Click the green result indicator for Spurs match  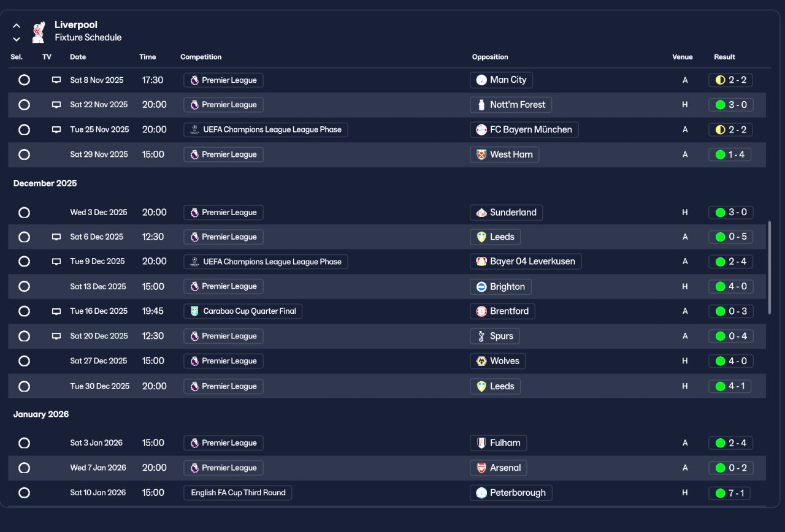pyautogui.click(x=720, y=336)
